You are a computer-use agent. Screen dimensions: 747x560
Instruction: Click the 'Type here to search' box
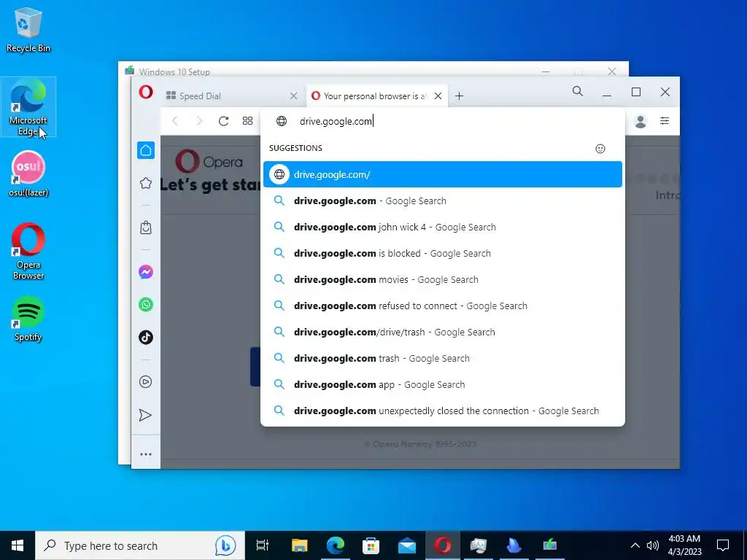[x=140, y=545]
